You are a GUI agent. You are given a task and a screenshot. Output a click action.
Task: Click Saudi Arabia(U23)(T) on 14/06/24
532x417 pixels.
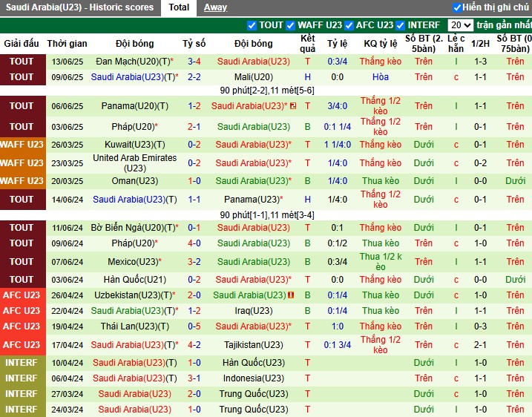(135, 200)
